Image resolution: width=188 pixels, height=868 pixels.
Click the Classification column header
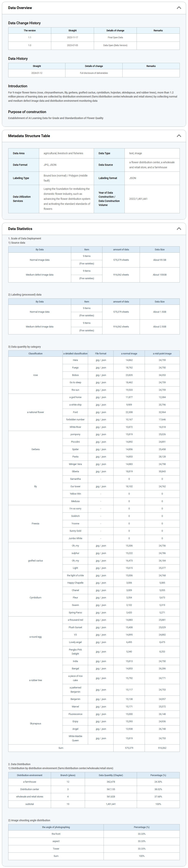coord(35,353)
